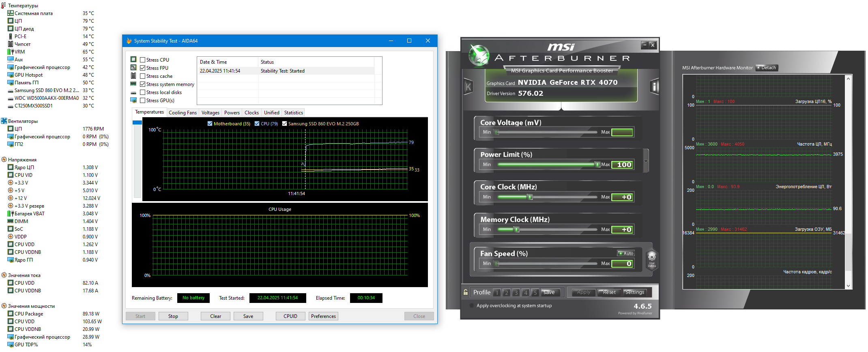Select the Statistics tab
This screenshot has height=352, width=868.
pos(293,113)
